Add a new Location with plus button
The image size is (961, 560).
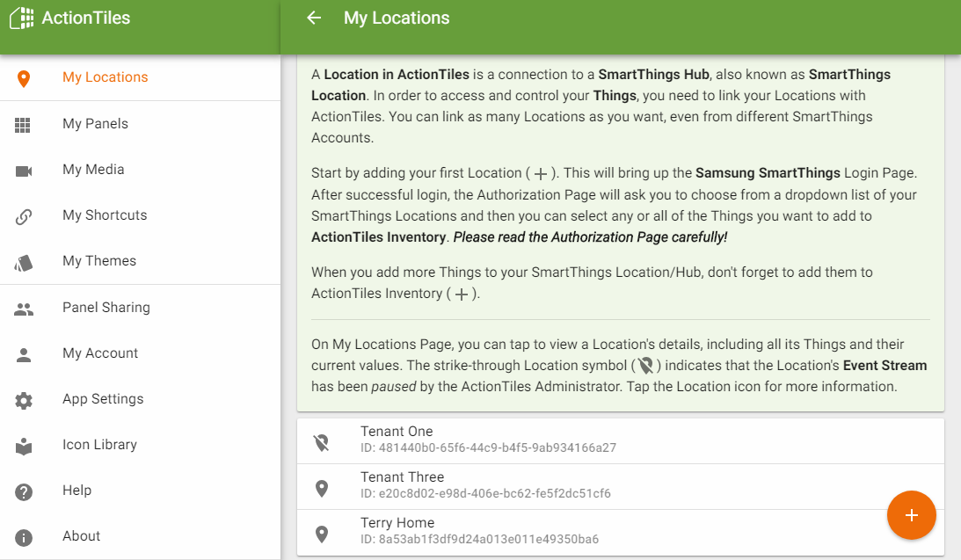click(x=912, y=515)
